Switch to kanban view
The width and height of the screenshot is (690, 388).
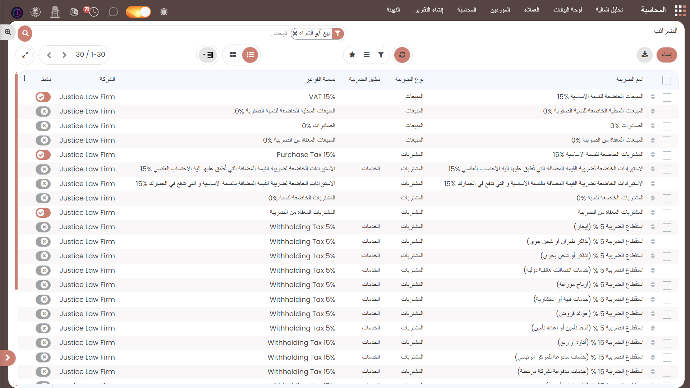pyautogui.click(x=233, y=55)
